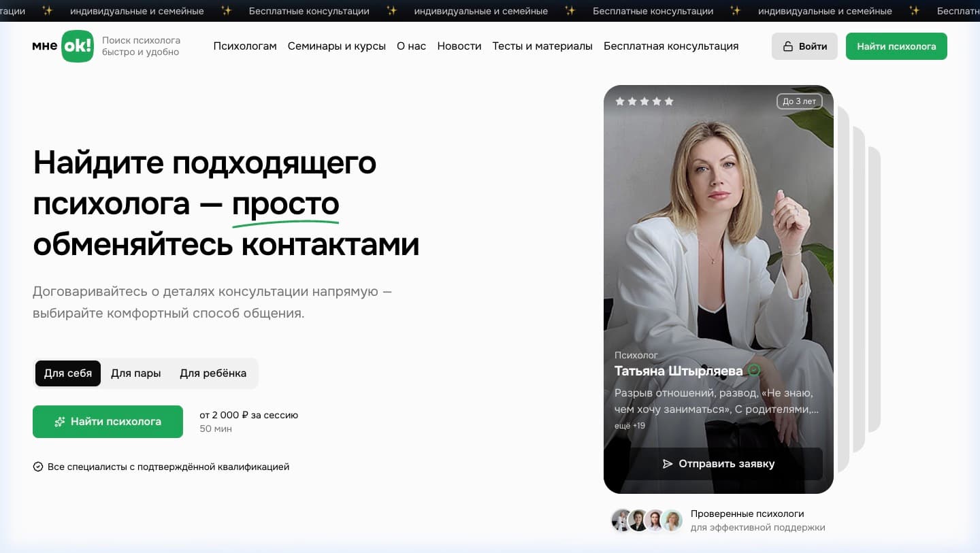Viewport: 980px width, 553px height.
Task: Click the five-star rating on psychologist card
Action: tap(644, 101)
